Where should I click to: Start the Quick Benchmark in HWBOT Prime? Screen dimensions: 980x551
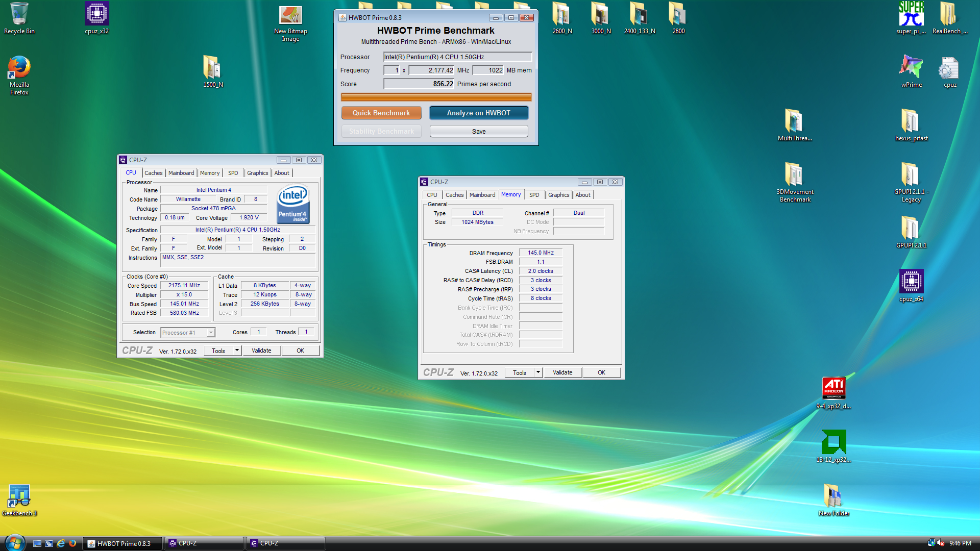pyautogui.click(x=381, y=113)
